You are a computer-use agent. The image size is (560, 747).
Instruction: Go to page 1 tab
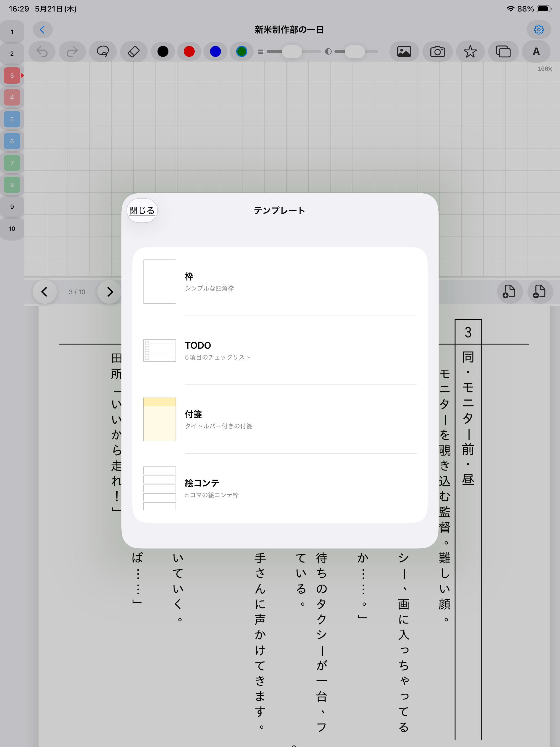tap(12, 32)
